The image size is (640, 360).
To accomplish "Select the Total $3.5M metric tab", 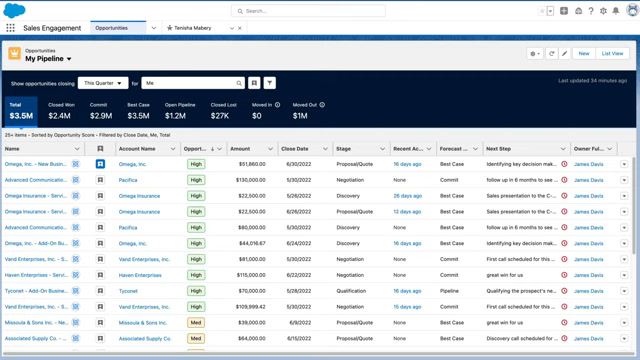I will click(x=21, y=111).
